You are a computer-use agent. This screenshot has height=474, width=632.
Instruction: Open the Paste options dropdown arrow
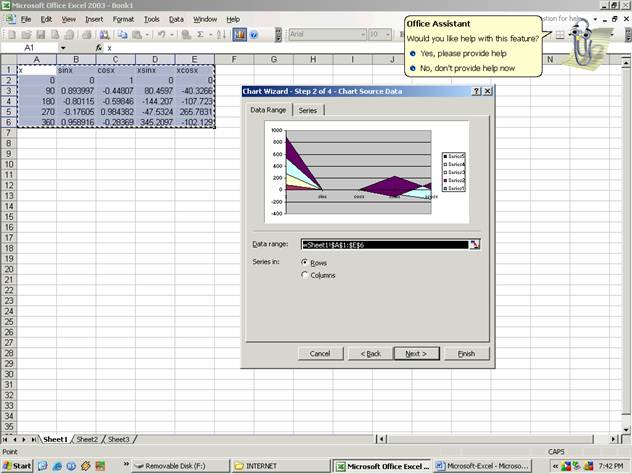point(147,35)
